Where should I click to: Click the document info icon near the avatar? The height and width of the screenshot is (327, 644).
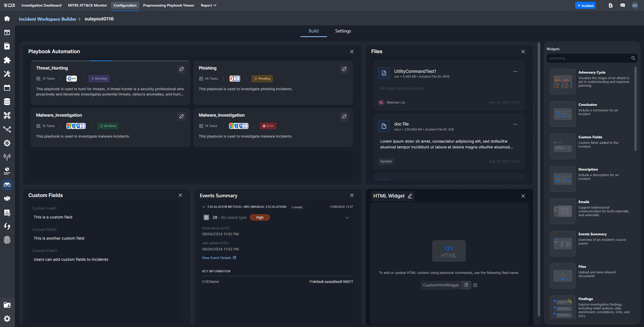610,5
